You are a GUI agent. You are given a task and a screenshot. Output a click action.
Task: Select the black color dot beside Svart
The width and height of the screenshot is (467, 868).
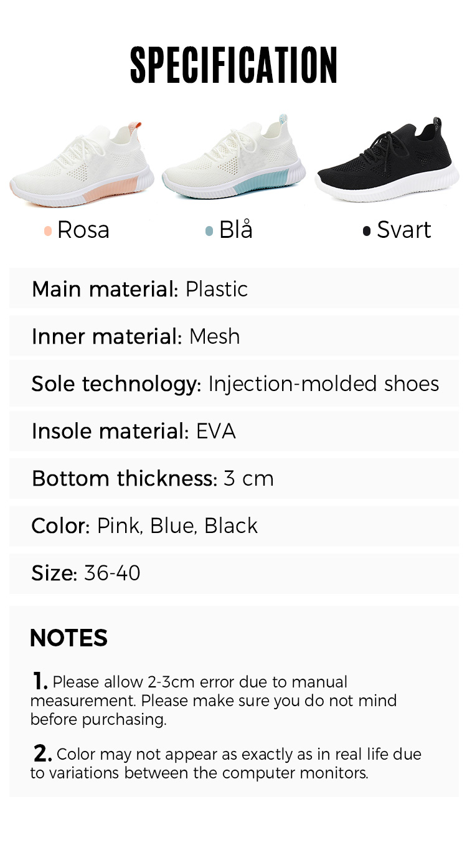point(367,231)
